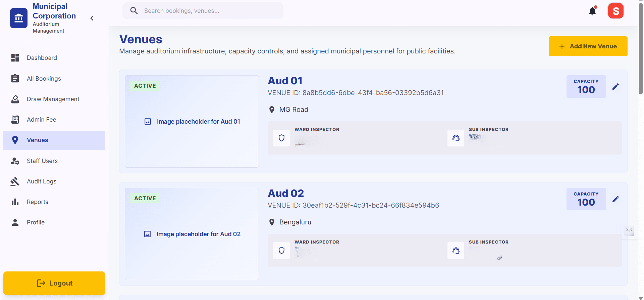Focus the Search bookings, venues field

[x=203, y=11]
